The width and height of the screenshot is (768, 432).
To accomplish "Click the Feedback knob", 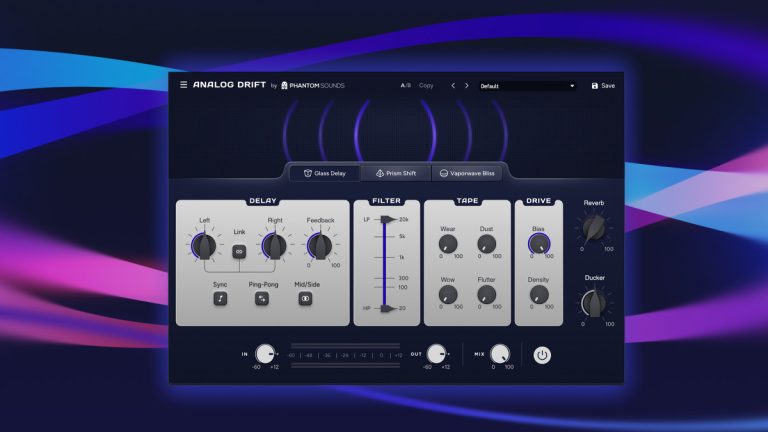I will point(320,245).
